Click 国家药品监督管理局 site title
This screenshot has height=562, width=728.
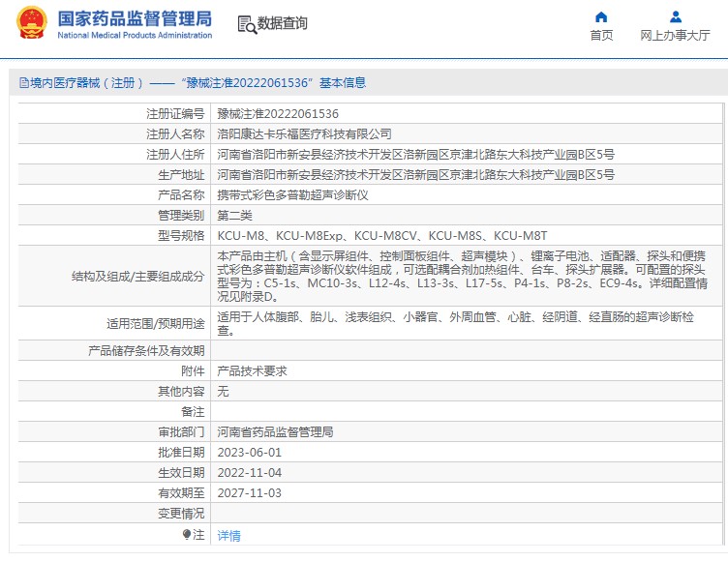135,19
